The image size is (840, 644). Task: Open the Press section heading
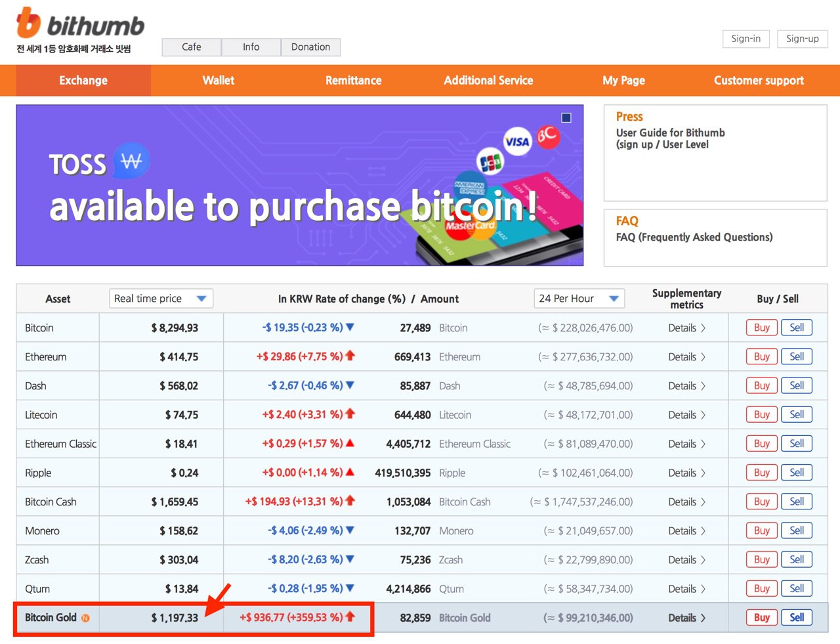[629, 117]
